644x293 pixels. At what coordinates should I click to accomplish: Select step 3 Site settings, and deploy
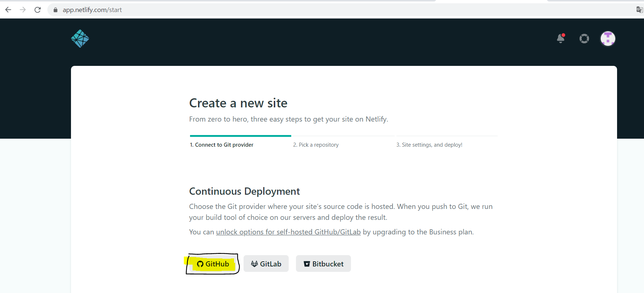pos(429,145)
